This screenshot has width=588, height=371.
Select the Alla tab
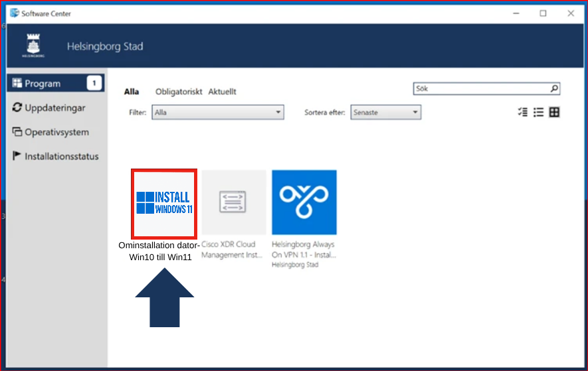132,92
